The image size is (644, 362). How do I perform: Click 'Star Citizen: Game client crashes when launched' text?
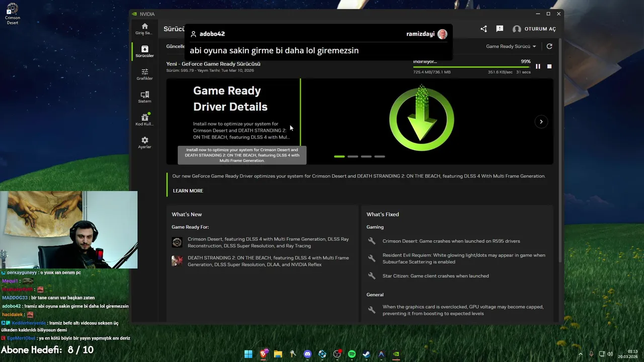[x=436, y=276]
